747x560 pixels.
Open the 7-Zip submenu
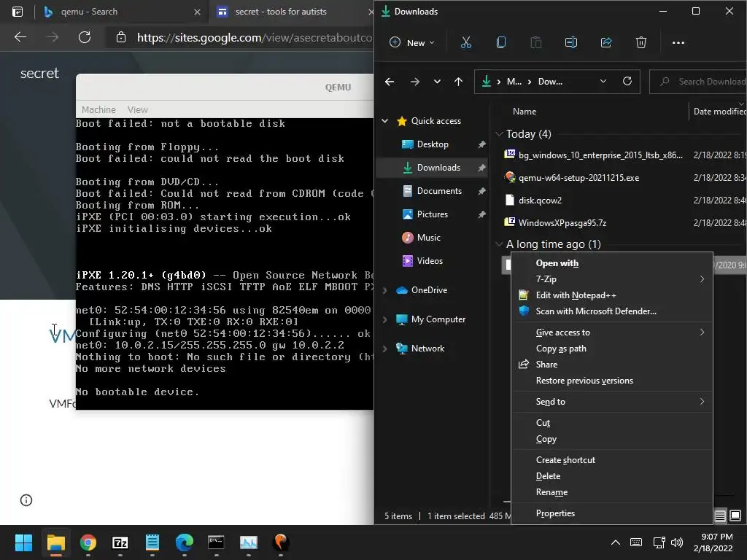612,279
